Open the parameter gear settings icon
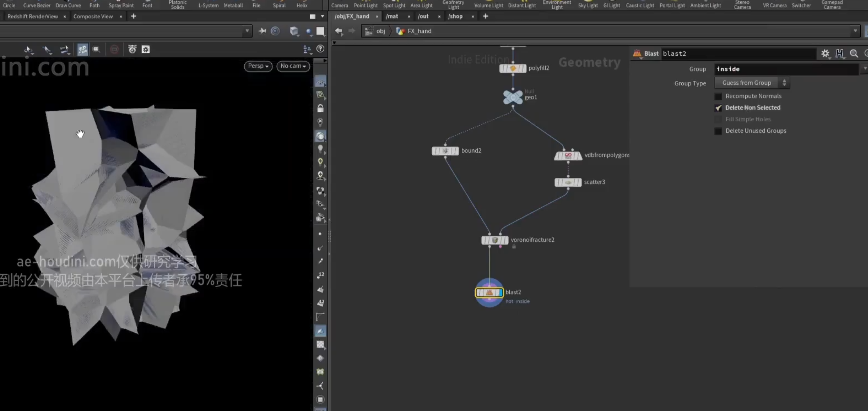 tap(825, 54)
